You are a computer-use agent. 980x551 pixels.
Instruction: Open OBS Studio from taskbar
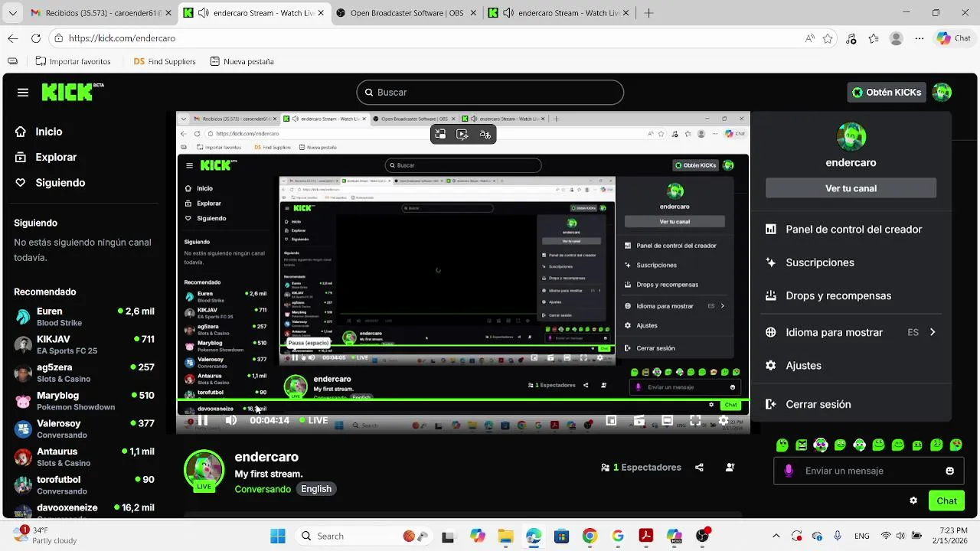[x=702, y=536]
